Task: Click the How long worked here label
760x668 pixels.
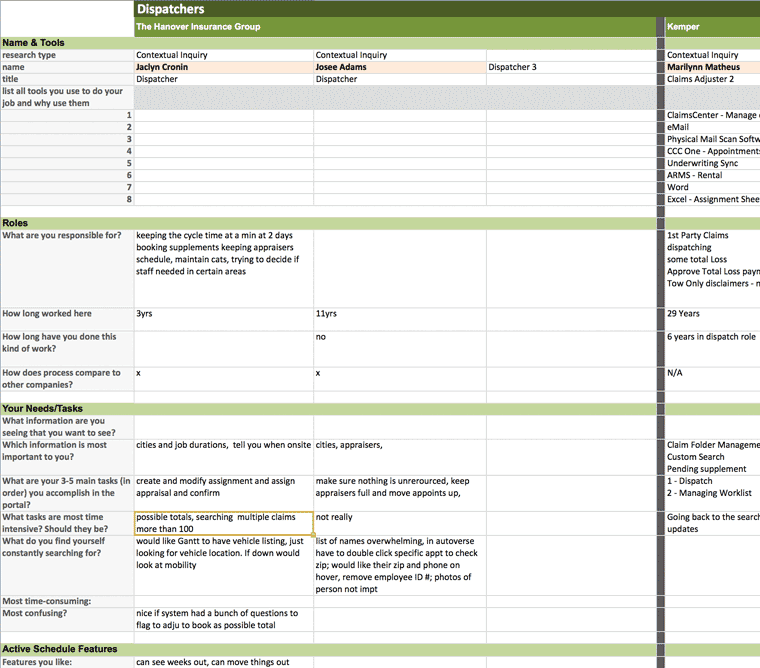Action: pos(67,319)
